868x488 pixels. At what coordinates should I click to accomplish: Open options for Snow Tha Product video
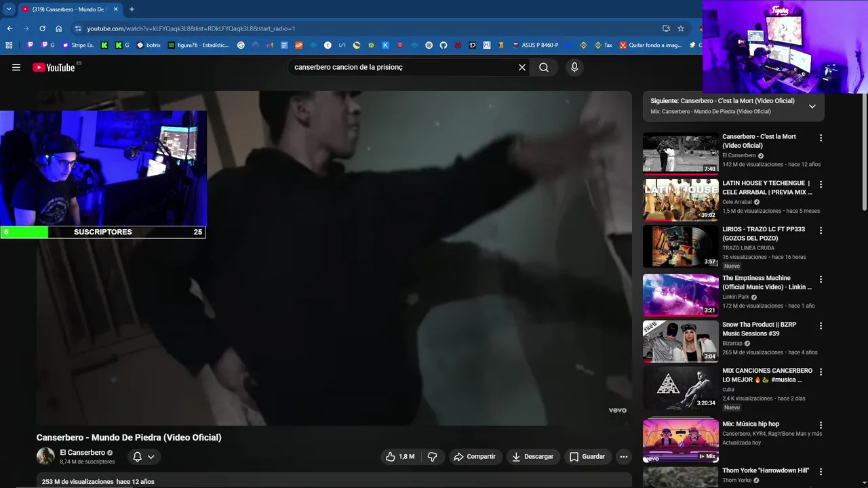(821, 326)
